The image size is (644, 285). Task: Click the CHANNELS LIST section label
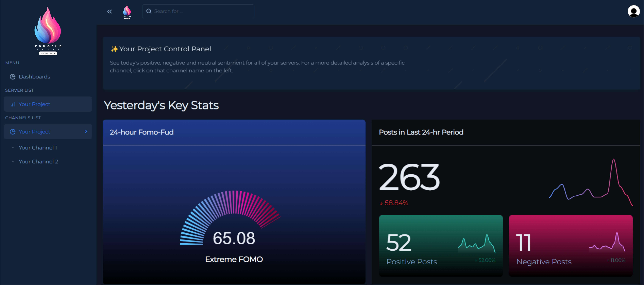click(23, 118)
